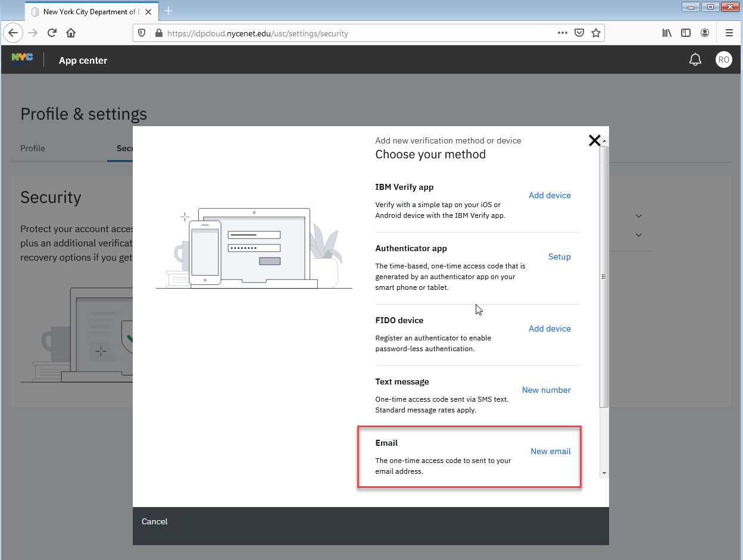The height and width of the screenshot is (560, 743).
Task: Switch to Profile tab
Action: click(33, 148)
